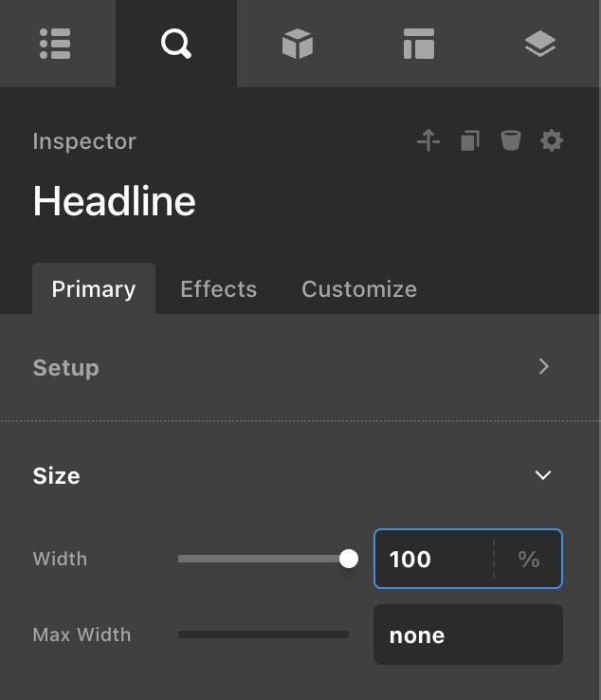Open the stacked Layers panel

pyautogui.click(x=540, y=44)
